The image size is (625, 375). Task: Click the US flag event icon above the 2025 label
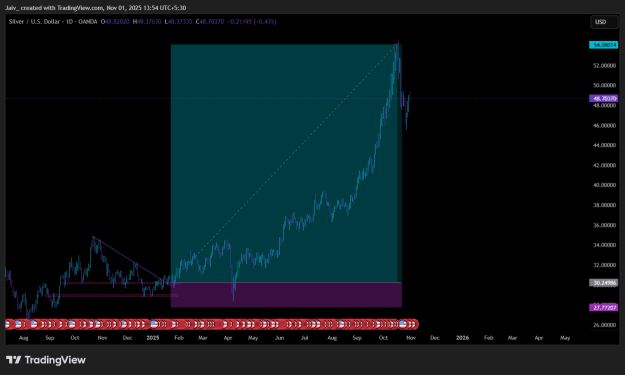coord(154,324)
